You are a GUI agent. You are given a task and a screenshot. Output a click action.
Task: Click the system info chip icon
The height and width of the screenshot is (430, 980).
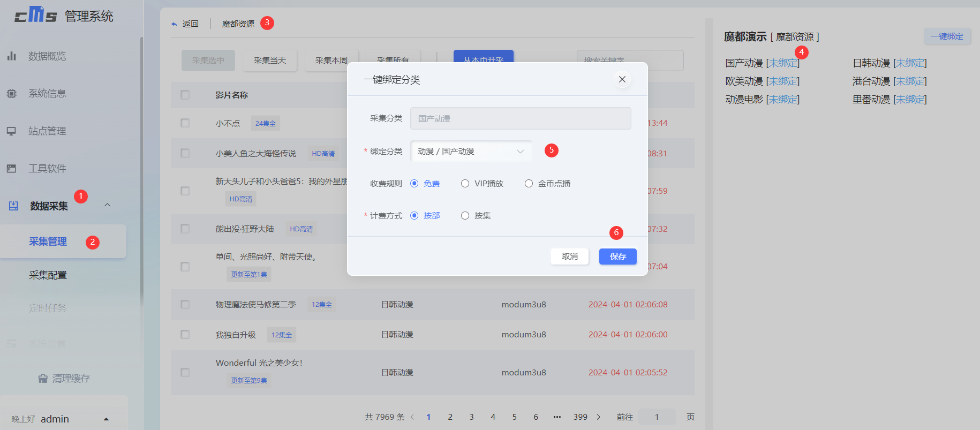coord(12,94)
